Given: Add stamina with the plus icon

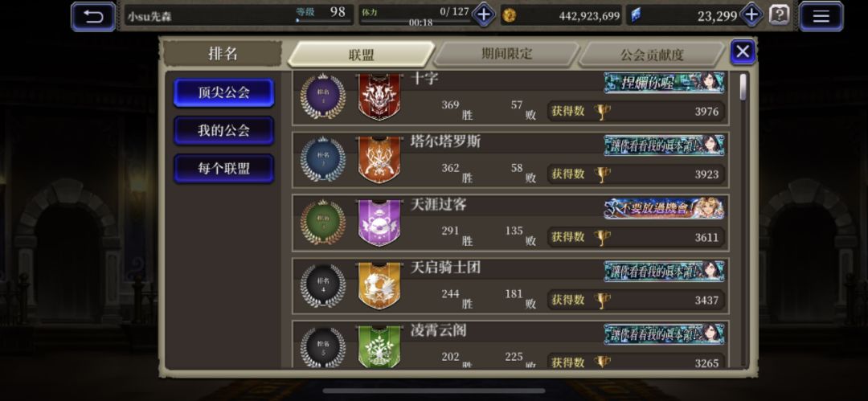Looking at the screenshot, I should point(483,15).
